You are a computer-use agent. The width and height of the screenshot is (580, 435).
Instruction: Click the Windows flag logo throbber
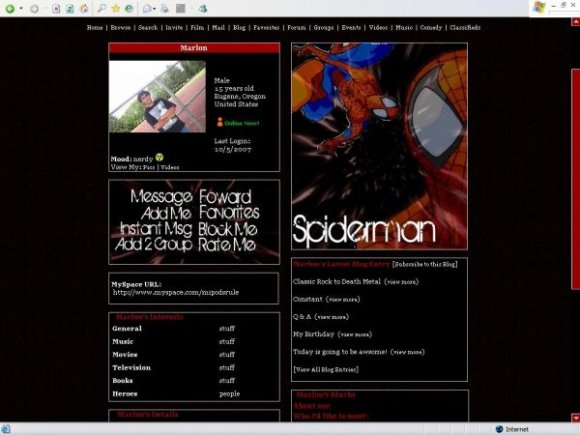point(539,7)
